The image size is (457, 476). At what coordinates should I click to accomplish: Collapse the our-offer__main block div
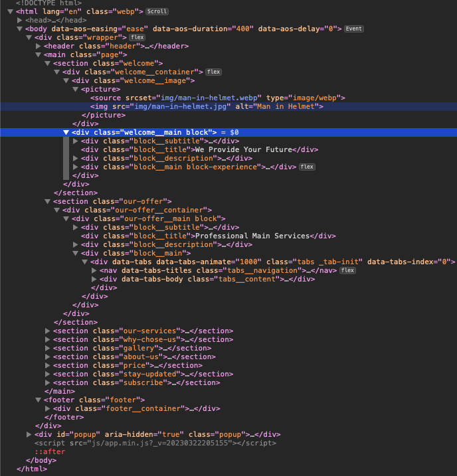[66, 219]
